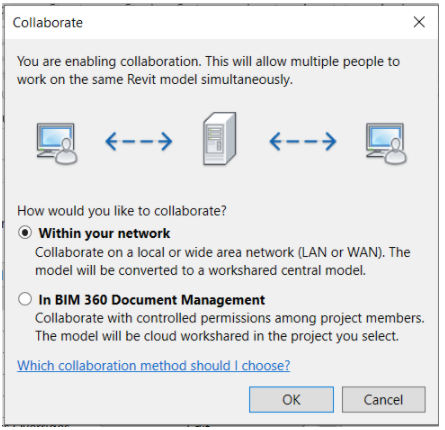Click the Collaborate title bar text
The height and width of the screenshot is (430, 445).
click(48, 23)
